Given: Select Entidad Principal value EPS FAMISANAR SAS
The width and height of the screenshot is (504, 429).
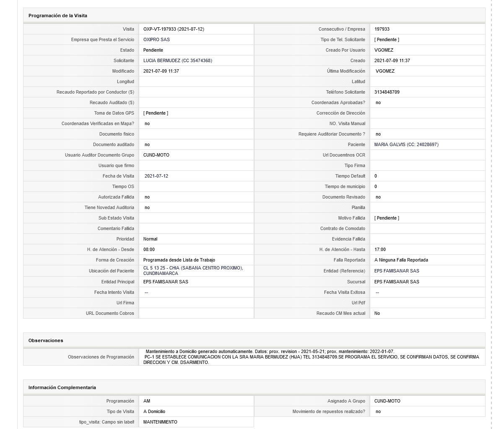Looking at the screenshot, I should [x=166, y=282].
